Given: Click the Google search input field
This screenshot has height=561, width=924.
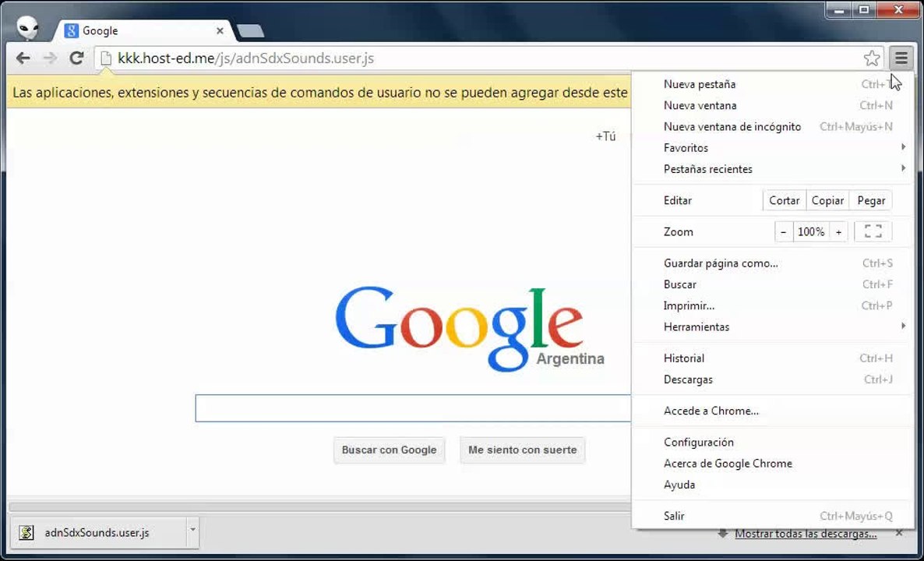Looking at the screenshot, I should click(412, 408).
